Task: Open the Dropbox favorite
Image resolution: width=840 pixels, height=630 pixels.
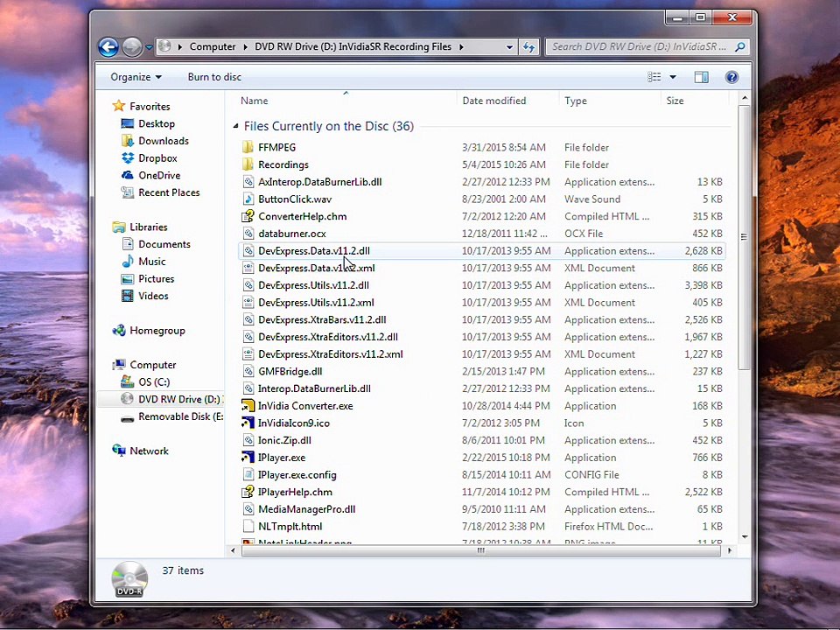Action: 157,158
